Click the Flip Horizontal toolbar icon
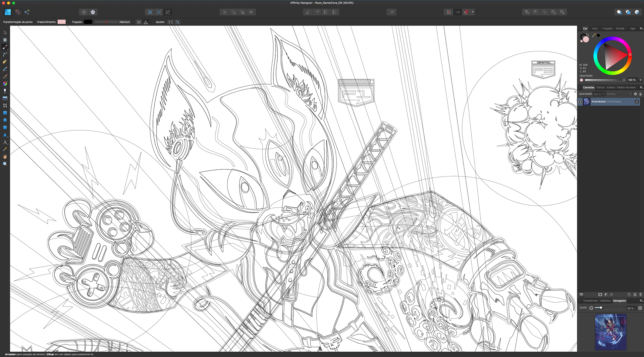 click(x=308, y=12)
